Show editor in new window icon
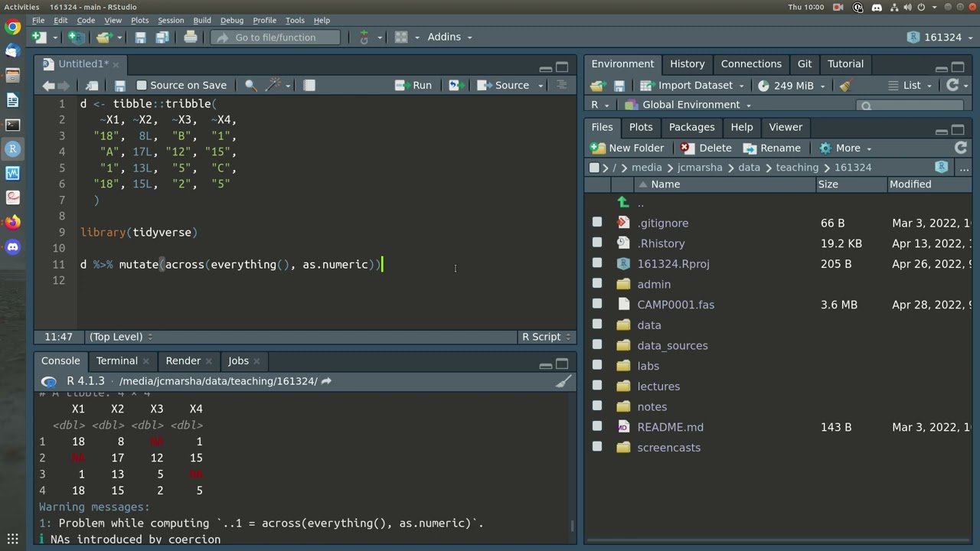The width and height of the screenshot is (980, 551). point(92,85)
